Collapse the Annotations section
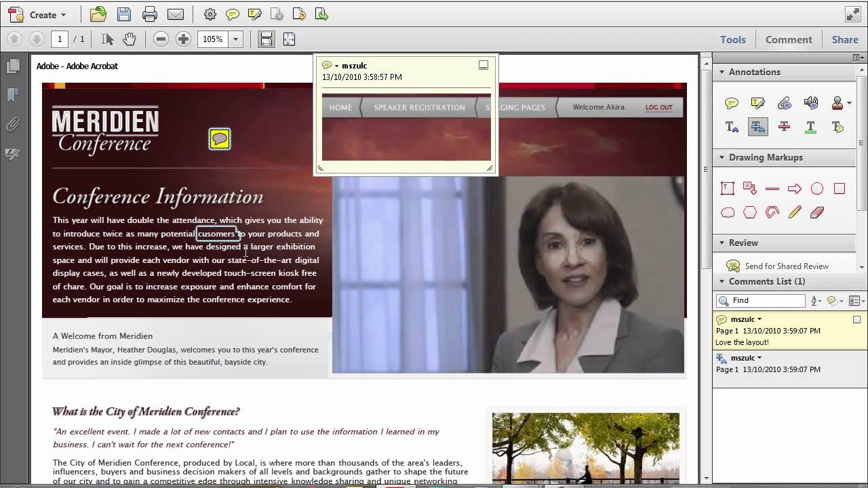This screenshot has width=868, height=488. (722, 72)
